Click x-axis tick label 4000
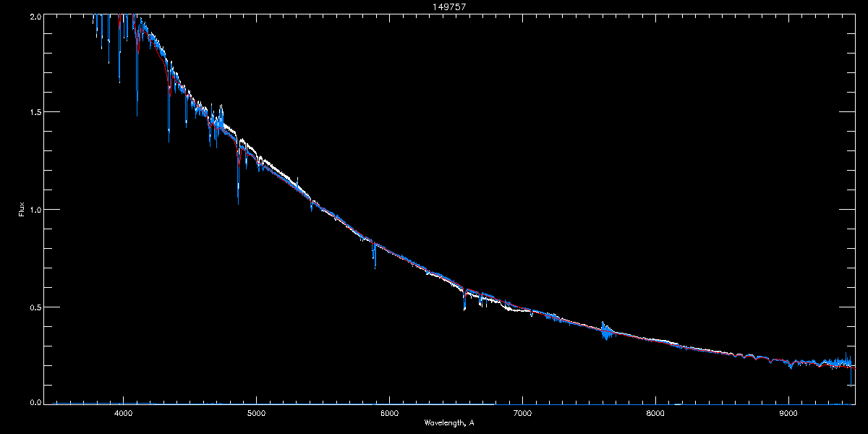 click(x=124, y=413)
